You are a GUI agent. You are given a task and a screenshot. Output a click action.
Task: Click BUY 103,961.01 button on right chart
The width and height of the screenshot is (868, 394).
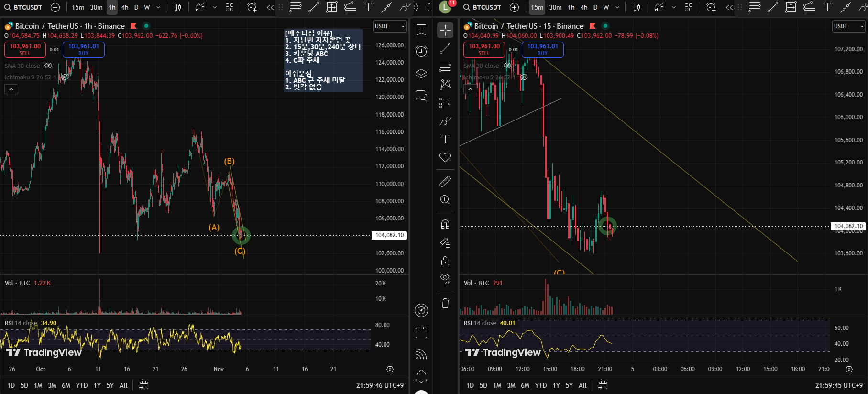(x=543, y=49)
